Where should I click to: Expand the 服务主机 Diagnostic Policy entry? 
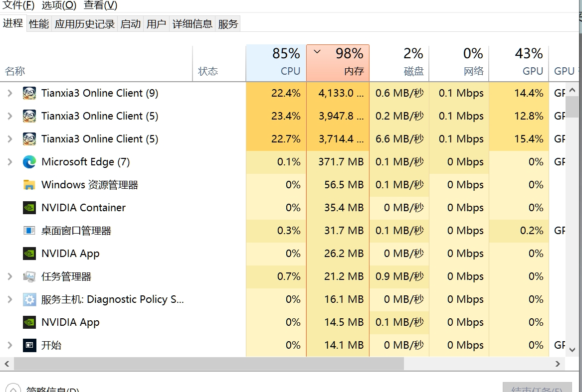click(9, 299)
